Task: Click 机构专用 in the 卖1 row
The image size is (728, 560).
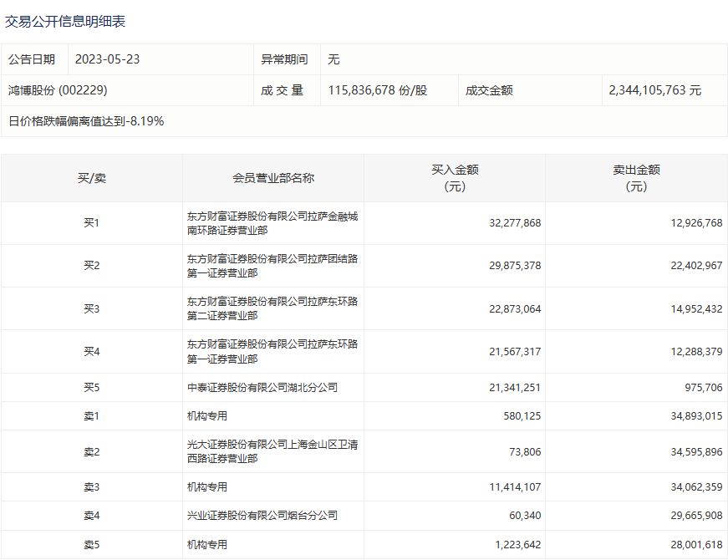Action: coord(207,416)
